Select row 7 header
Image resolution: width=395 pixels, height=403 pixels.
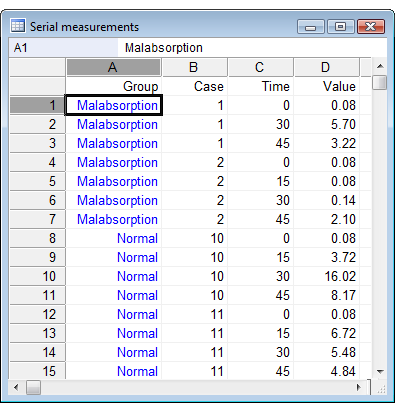pyautogui.click(x=37, y=219)
